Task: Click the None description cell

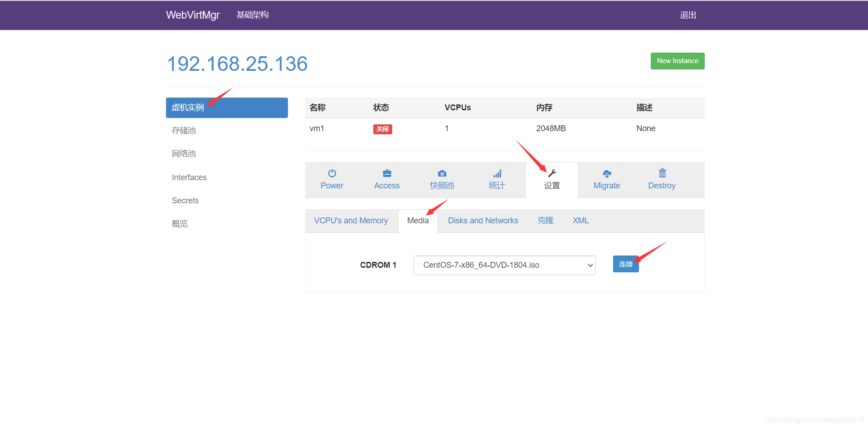Action: (x=646, y=128)
